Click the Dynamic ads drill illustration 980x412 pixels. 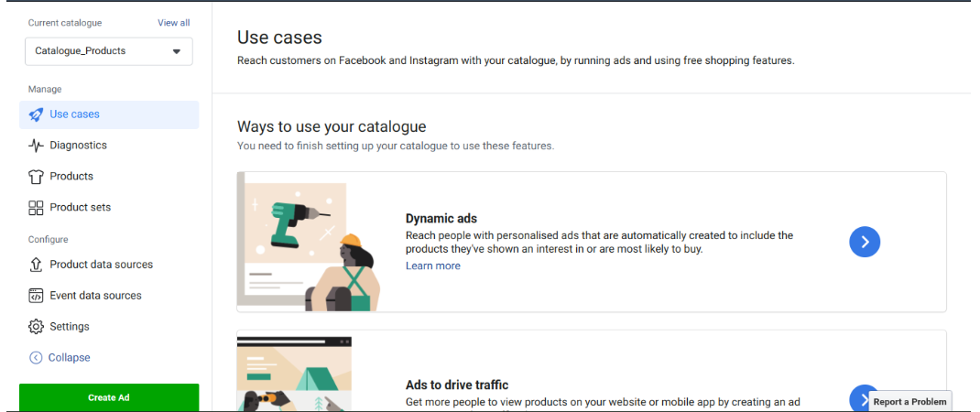click(x=308, y=242)
